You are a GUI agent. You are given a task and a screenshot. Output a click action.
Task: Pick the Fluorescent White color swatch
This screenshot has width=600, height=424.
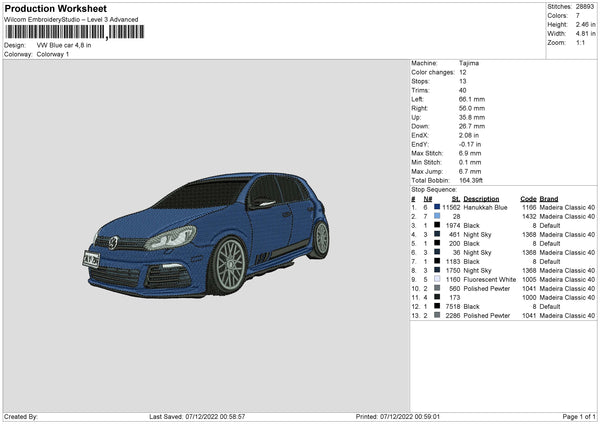437,279
